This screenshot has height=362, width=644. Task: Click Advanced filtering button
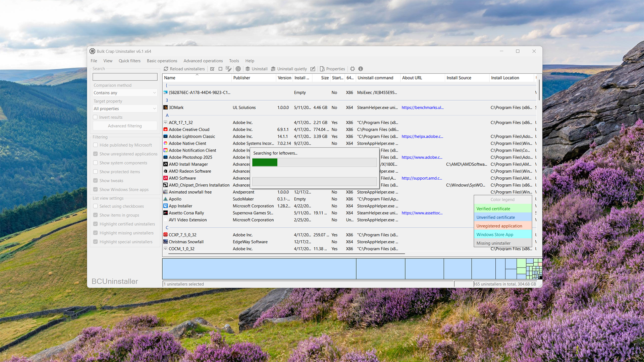(125, 126)
